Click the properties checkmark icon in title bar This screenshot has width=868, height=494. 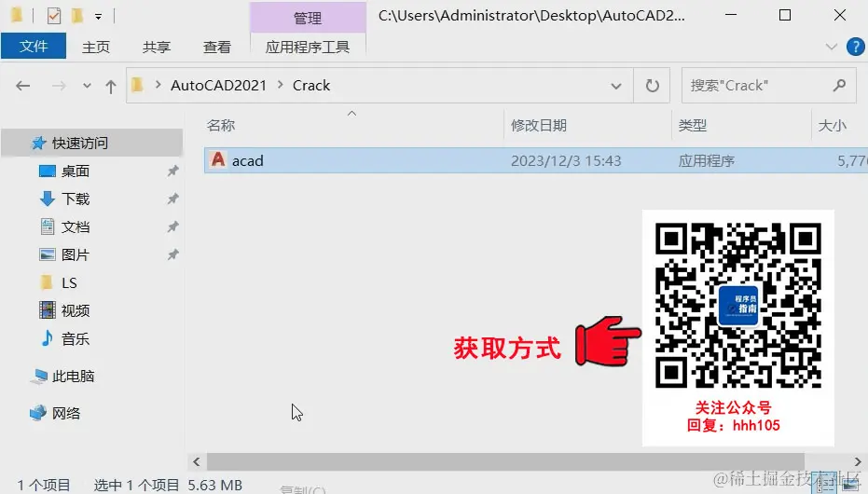[x=54, y=16]
